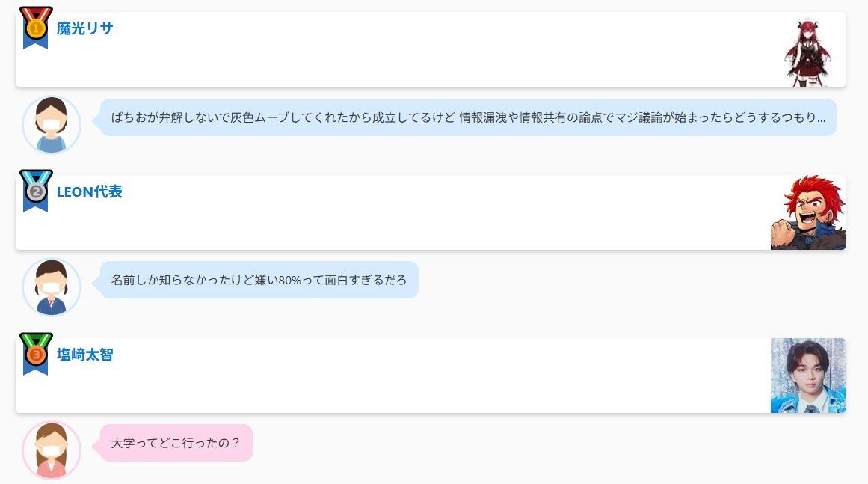Click the bronze third-place medal icon
Viewport: 868px width, 484px height.
(36, 354)
